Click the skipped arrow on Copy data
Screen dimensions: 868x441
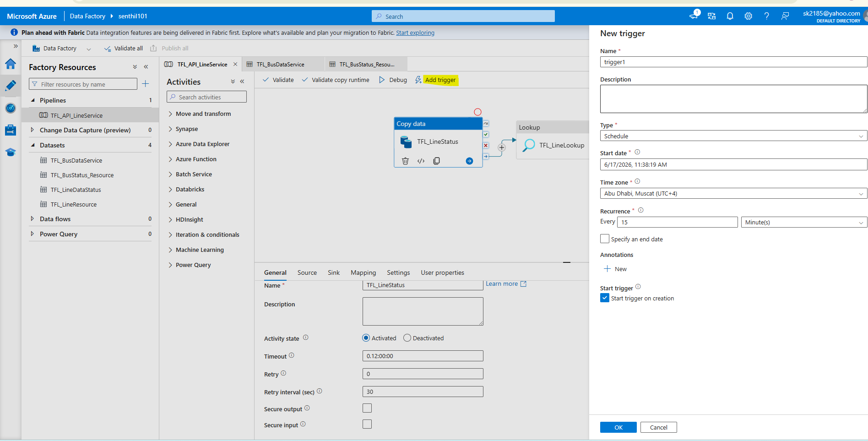point(486,124)
